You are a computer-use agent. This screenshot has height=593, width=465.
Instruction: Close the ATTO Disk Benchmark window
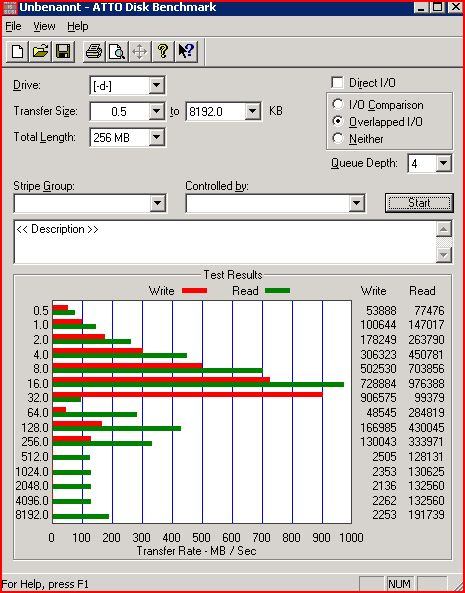455,8
